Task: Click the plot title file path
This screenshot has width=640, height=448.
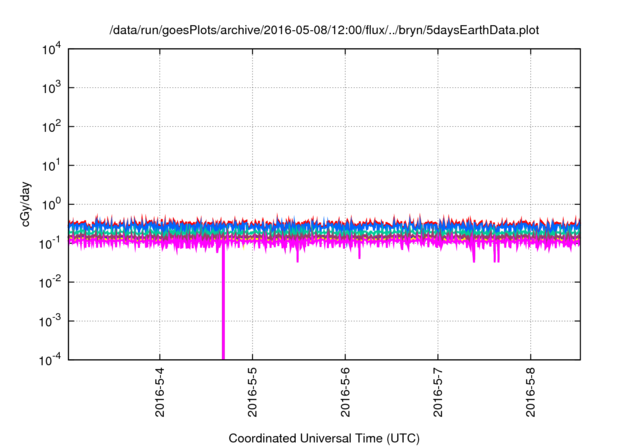Action: pos(324,30)
